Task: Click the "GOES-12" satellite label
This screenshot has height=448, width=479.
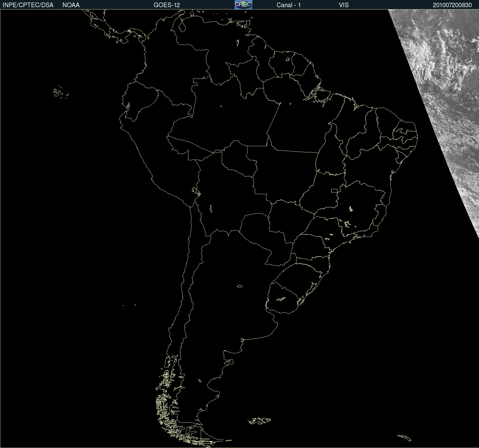Action: [167, 5]
